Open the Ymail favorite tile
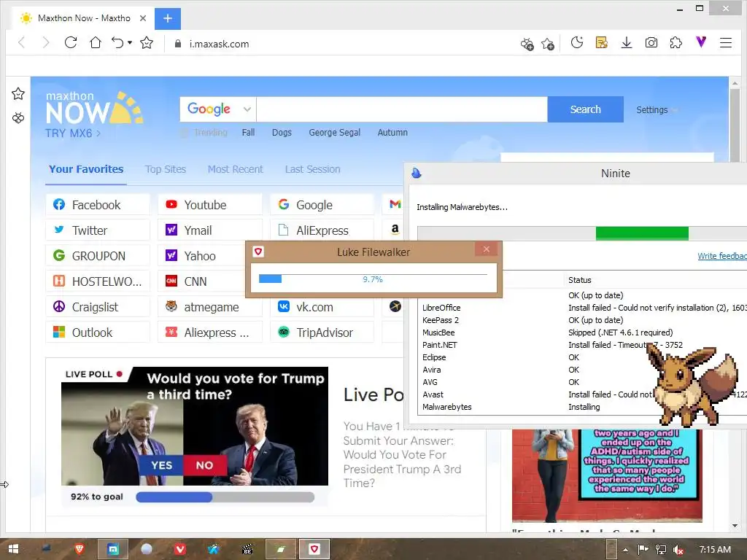The height and width of the screenshot is (560, 747). (210, 230)
